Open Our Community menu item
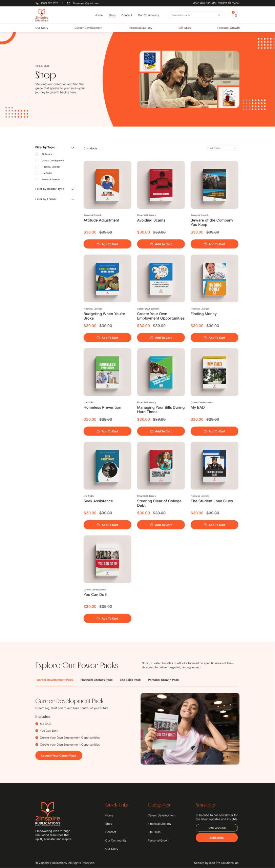This screenshot has height=868, width=275. (148, 15)
